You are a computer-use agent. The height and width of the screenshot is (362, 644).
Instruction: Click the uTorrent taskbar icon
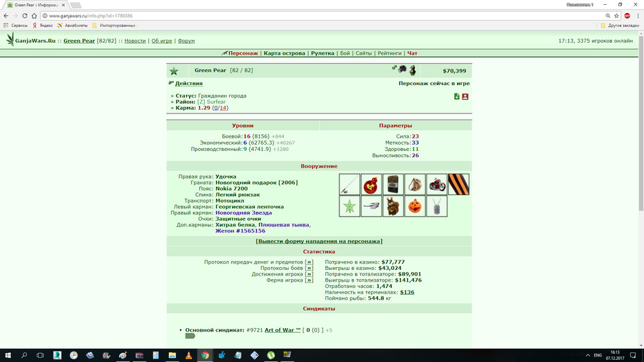click(271, 355)
